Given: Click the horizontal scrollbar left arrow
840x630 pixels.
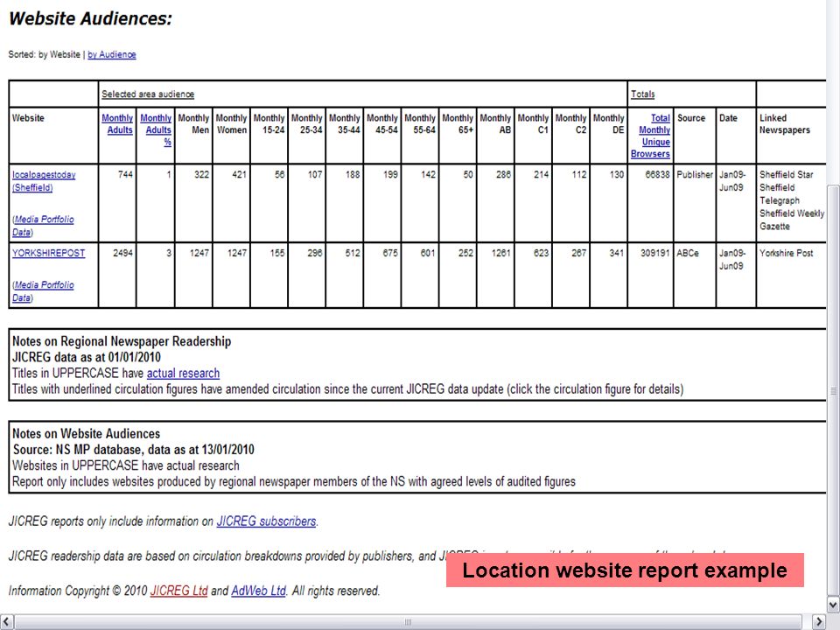Looking at the screenshot, I should [x=6, y=622].
